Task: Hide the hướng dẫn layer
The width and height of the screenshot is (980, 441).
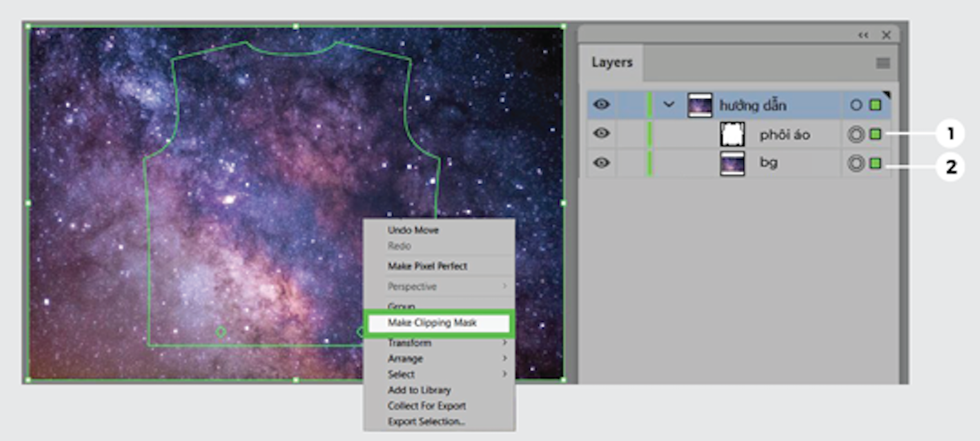Action: click(601, 105)
